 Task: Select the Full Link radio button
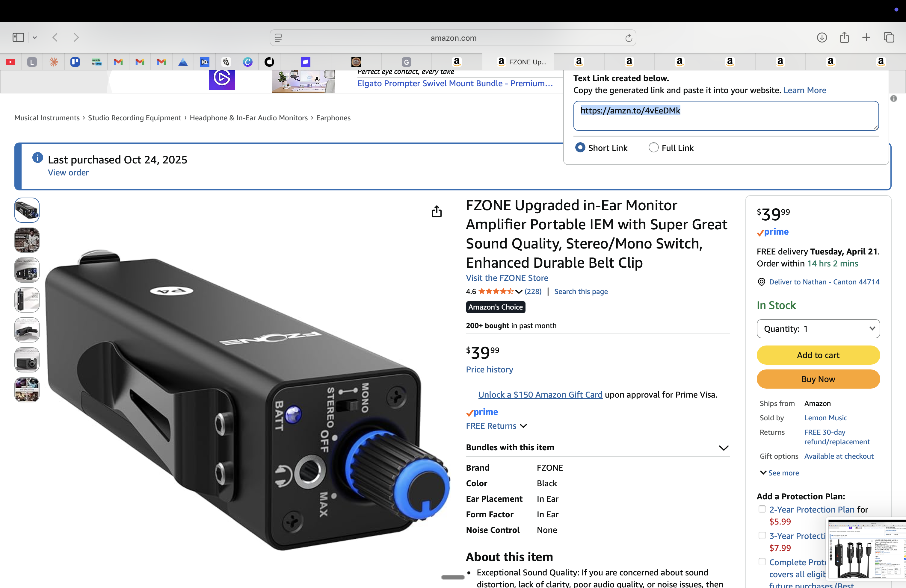pos(653,148)
